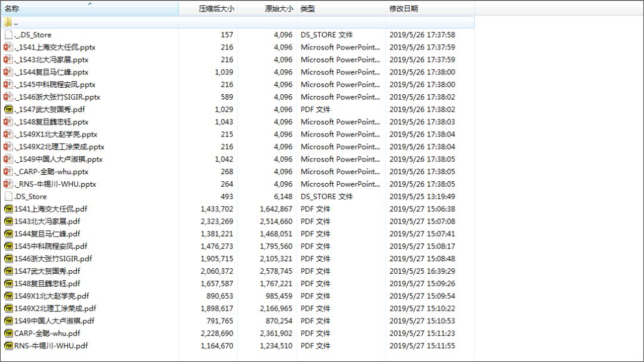Click original size value 6,148
644x362 pixels.
tap(283, 196)
